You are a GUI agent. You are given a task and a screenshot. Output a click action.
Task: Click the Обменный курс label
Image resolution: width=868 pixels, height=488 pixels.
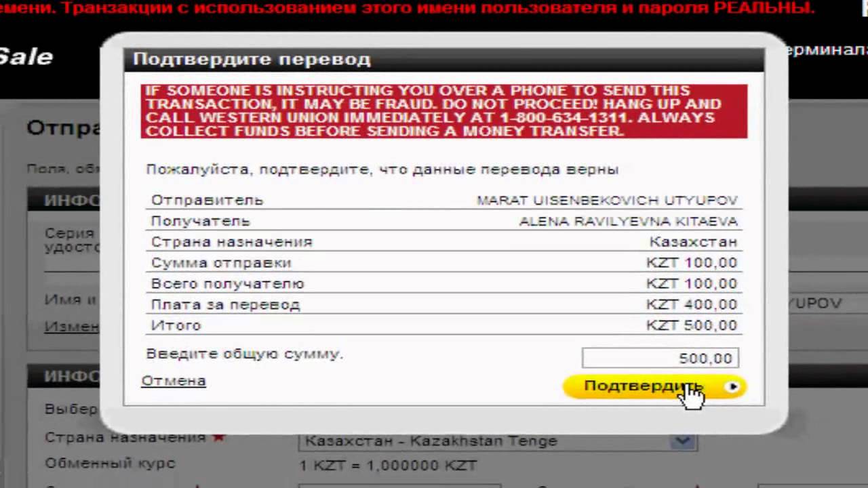coord(110,464)
